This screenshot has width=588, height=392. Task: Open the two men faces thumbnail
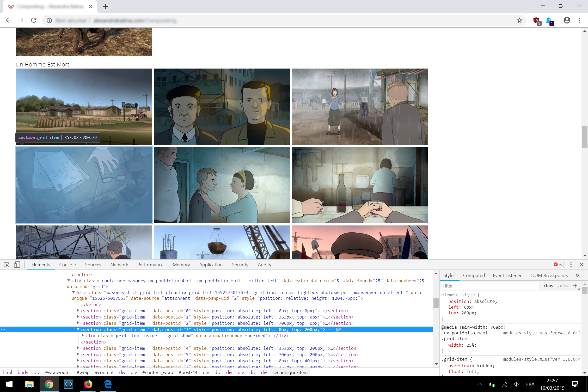pos(222,107)
